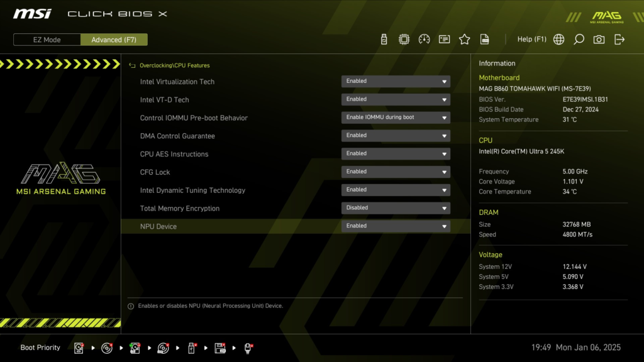Open the Intel Virtualization Tech dropdown
The image size is (644, 362).
[x=396, y=81]
